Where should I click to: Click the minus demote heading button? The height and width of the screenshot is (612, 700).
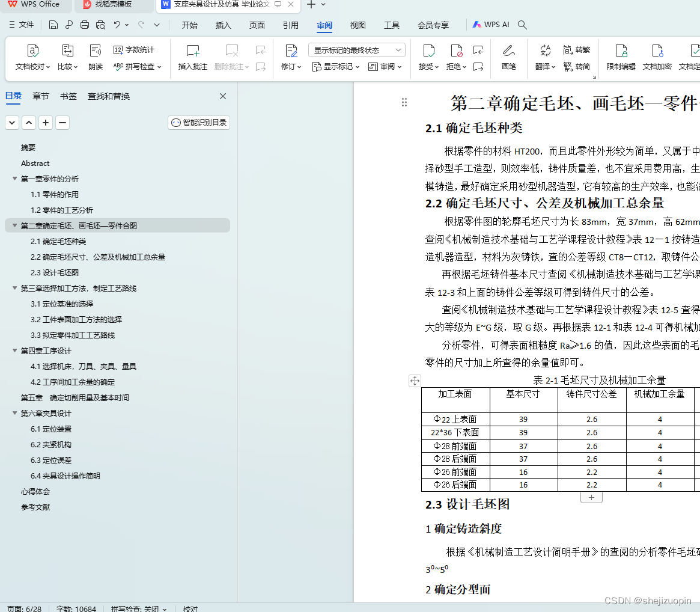pos(62,123)
